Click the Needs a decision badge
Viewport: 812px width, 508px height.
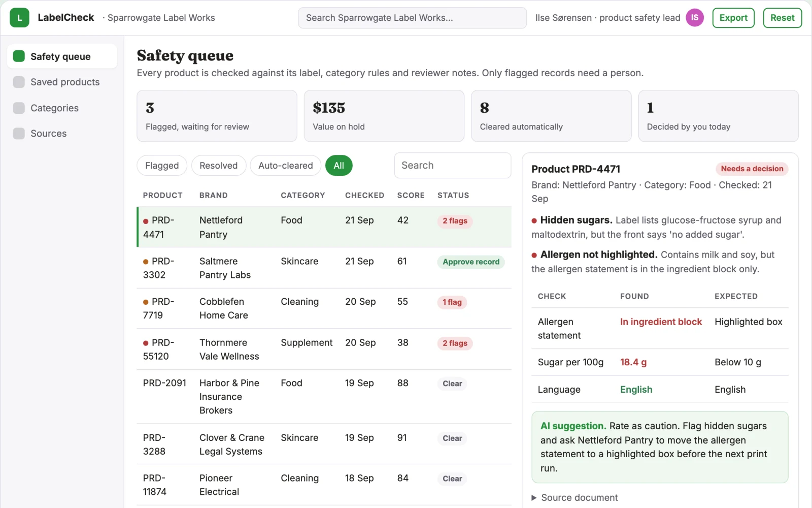[752, 169]
